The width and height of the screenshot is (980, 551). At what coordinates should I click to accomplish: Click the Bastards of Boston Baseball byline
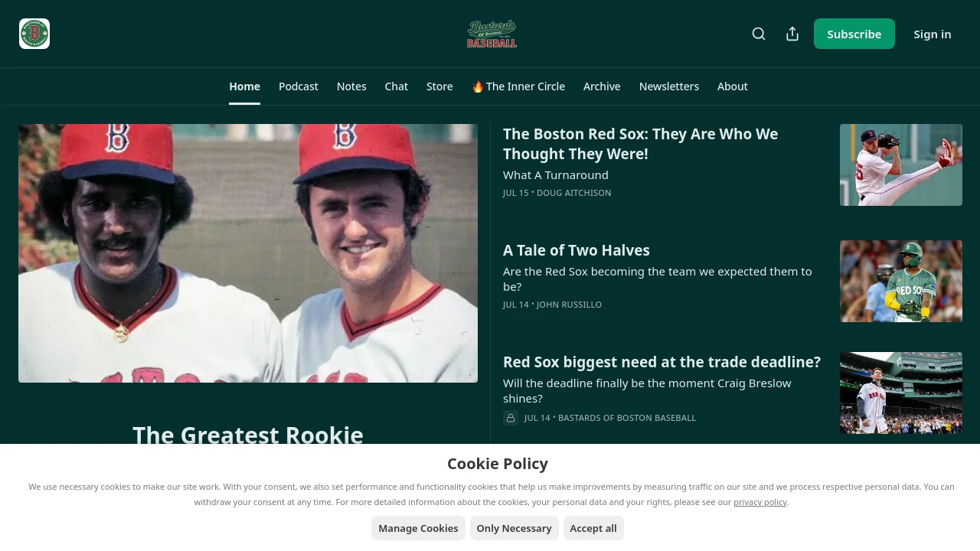tap(627, 418)
